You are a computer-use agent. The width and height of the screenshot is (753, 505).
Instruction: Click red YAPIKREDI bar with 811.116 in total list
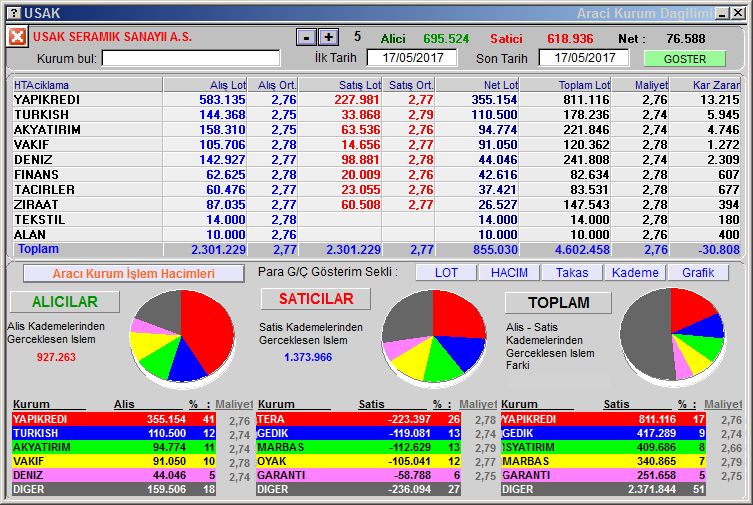[603, 419]
